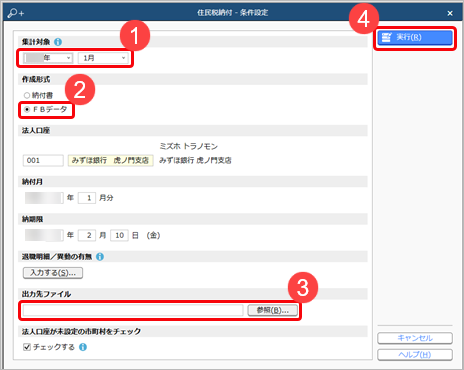This screenshot has width=464, height=370.
Task: Click the 納期限 year field
Action: 44,235
